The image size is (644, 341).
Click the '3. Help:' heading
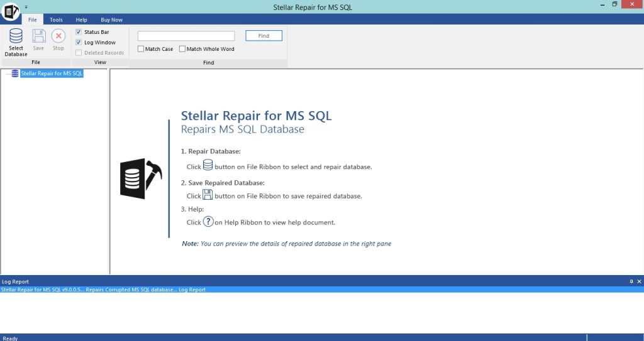pyautogui.click(x=192, y=209)
